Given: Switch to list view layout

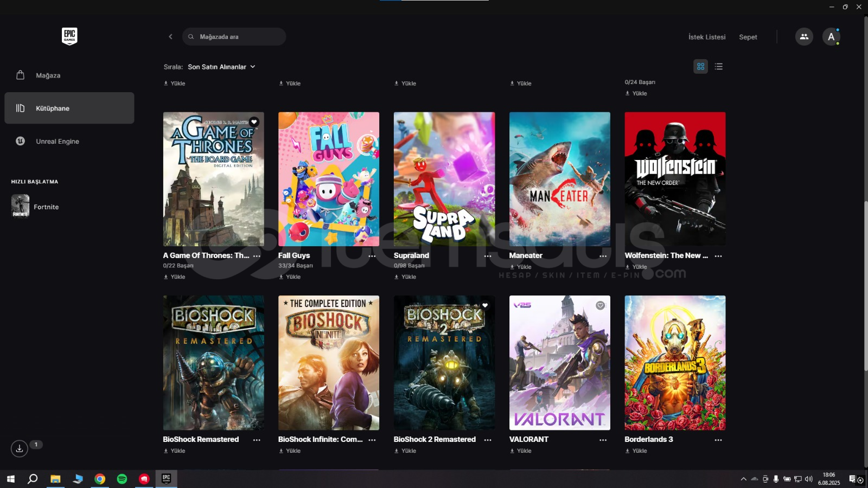Looking at the screenshot, I should [719, 67].
